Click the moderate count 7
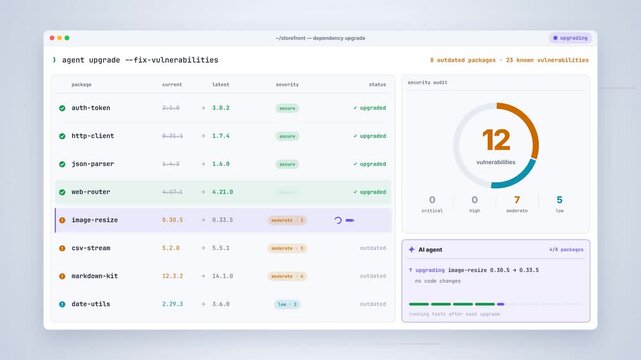 (x=517, y=200)
